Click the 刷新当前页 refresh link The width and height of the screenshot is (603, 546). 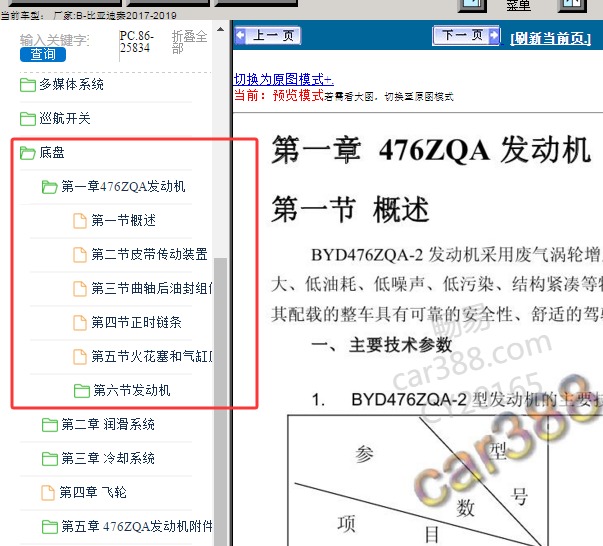click(550, 38)
